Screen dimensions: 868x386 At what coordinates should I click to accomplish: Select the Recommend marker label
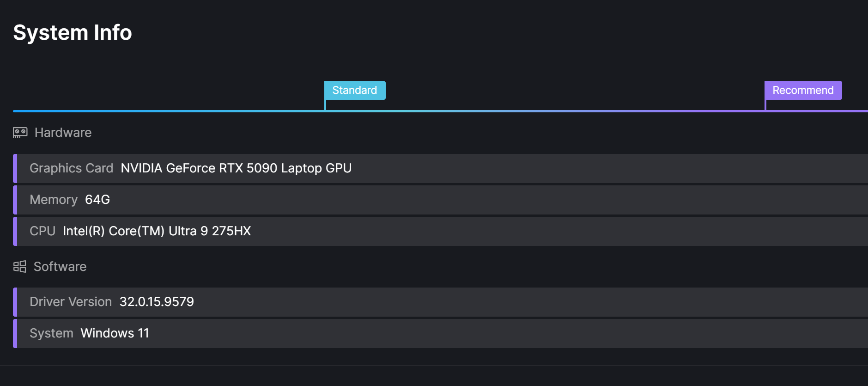click(x=802, y=90)
